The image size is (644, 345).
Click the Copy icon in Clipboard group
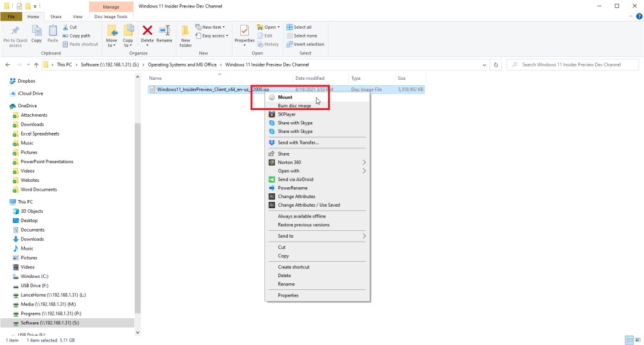point(36,31)
